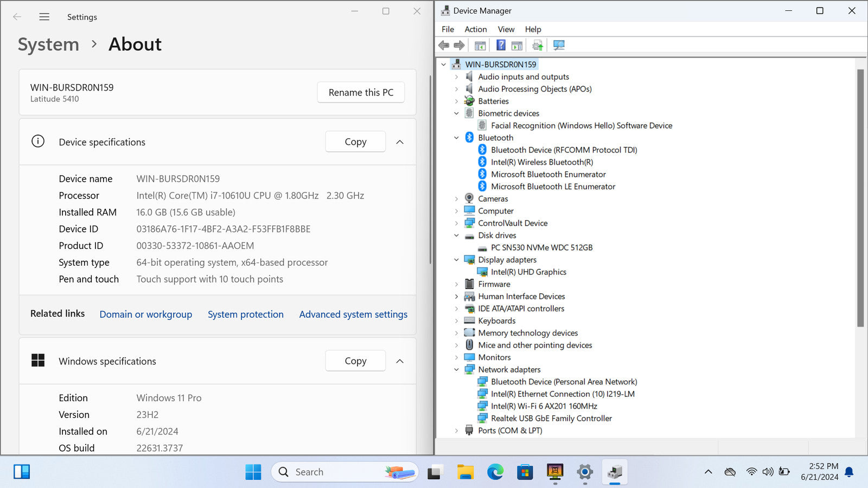Screen dimensions: 868x488
Task: Click the Device Manager vertical scrollbar
Action: click(x=860, y=198)
